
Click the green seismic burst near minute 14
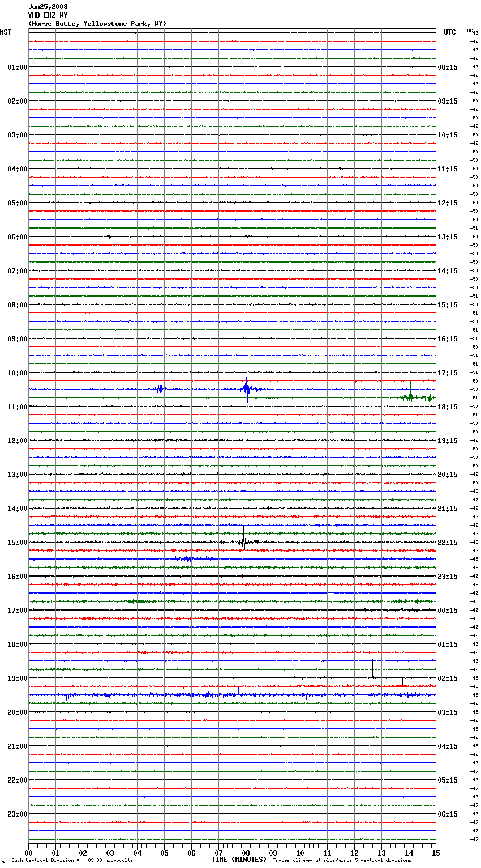410,397
